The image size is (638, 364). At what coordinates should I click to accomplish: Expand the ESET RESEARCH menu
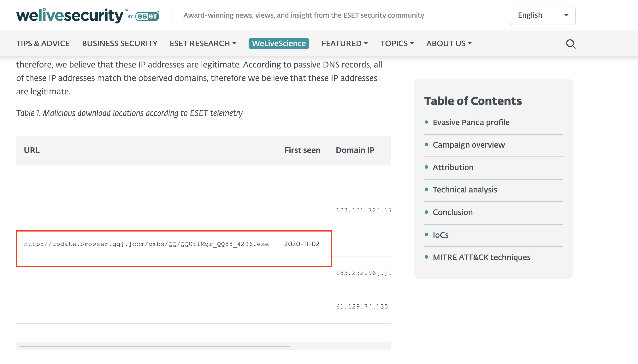pyautogui.click(x=203, y=44)
